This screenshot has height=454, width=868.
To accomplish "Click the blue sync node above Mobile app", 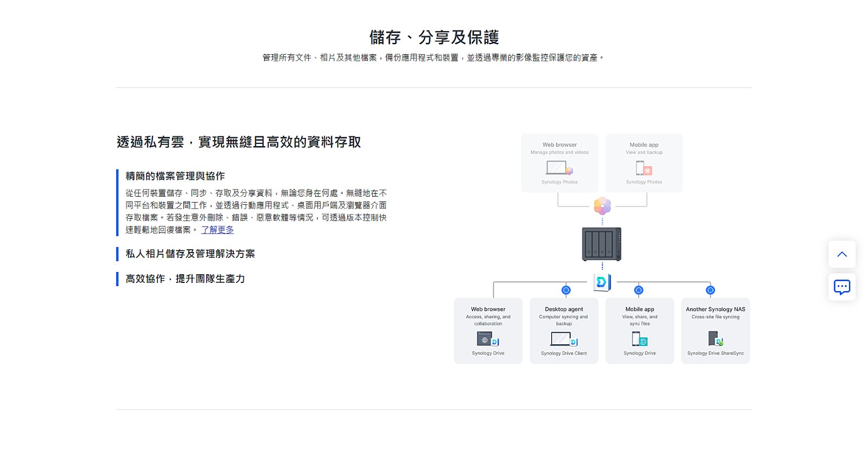I will (x=639, y=290).
